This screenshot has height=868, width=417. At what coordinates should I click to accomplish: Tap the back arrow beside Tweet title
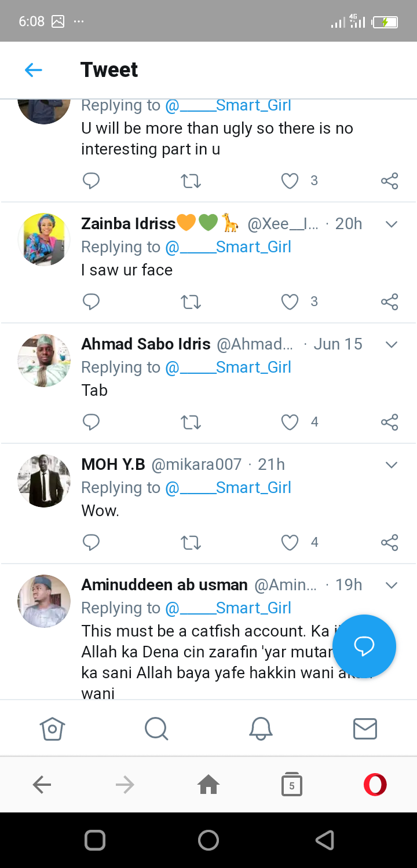(34, 70)
